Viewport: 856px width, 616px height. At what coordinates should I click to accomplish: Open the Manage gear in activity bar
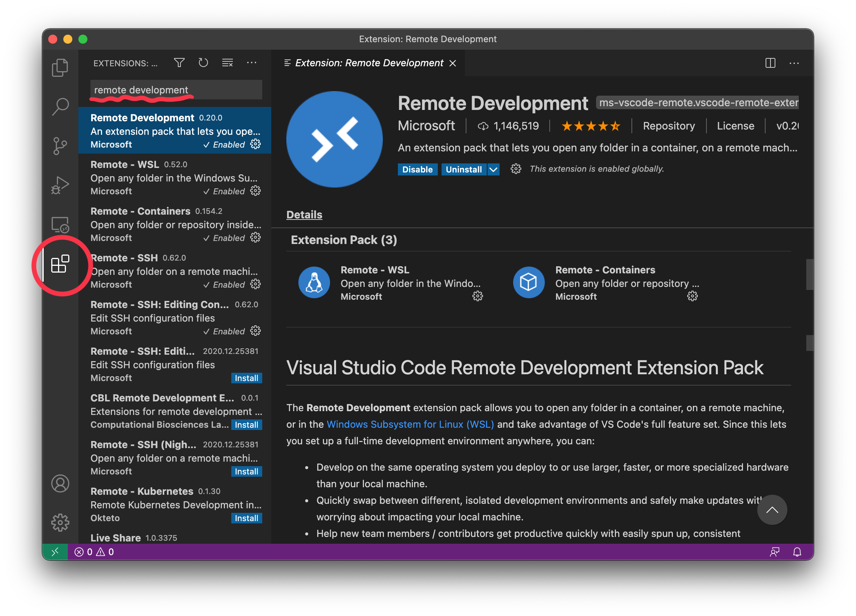[60, 523]
